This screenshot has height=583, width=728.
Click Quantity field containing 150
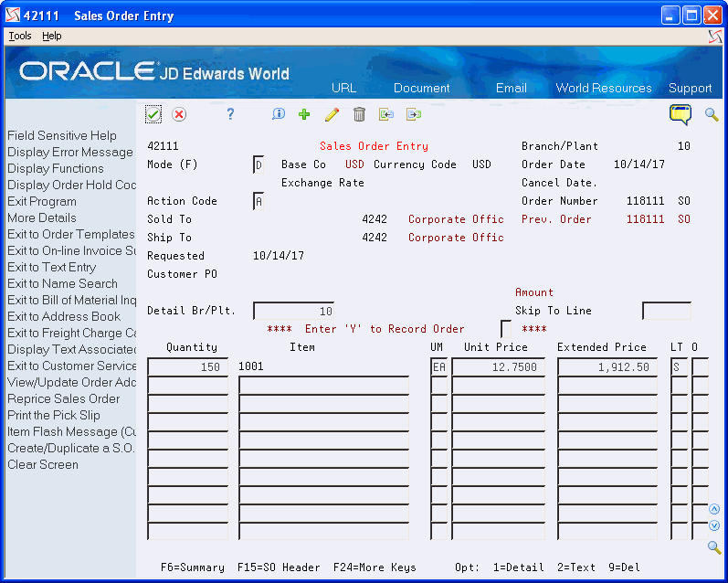187,366
